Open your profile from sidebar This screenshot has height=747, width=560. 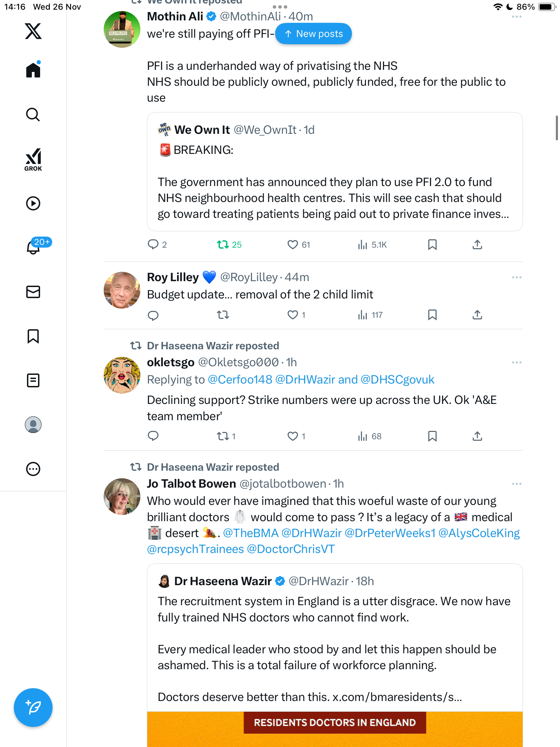33,425
